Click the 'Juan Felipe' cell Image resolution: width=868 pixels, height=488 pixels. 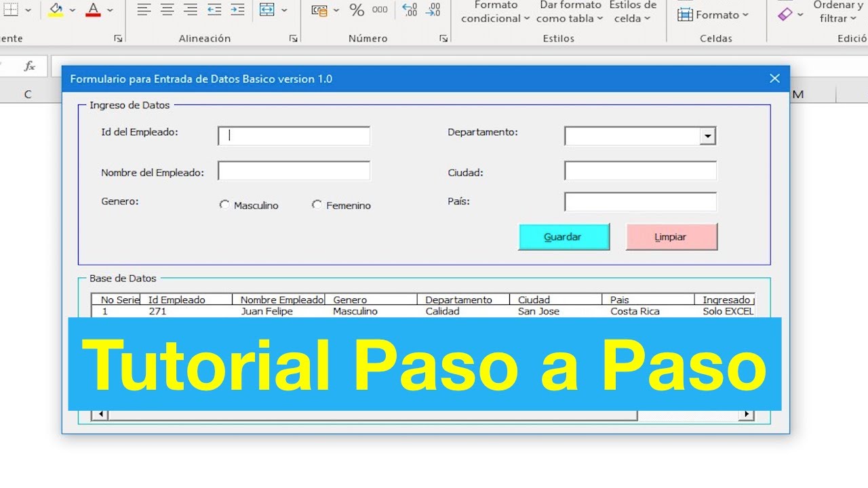click(267, 311)
